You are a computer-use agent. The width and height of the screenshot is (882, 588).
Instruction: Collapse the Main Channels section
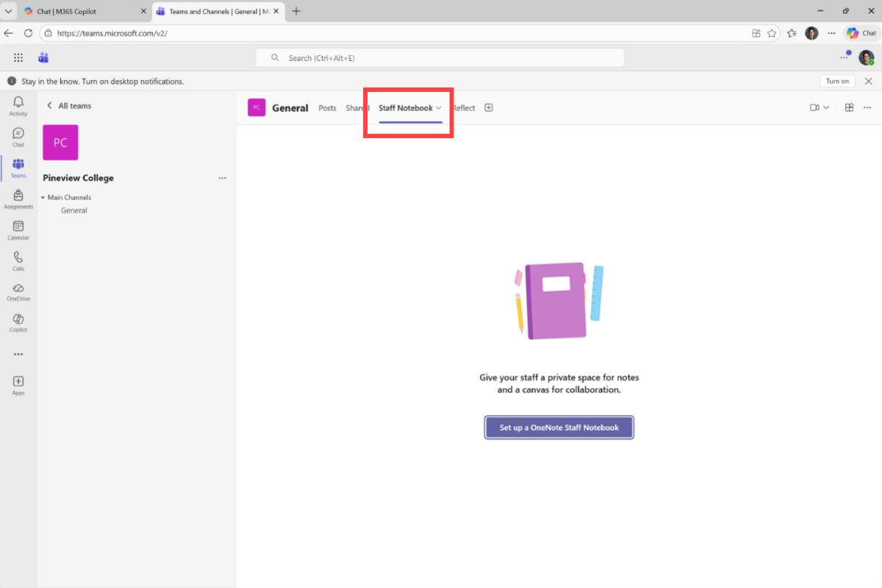coord(43,198)
